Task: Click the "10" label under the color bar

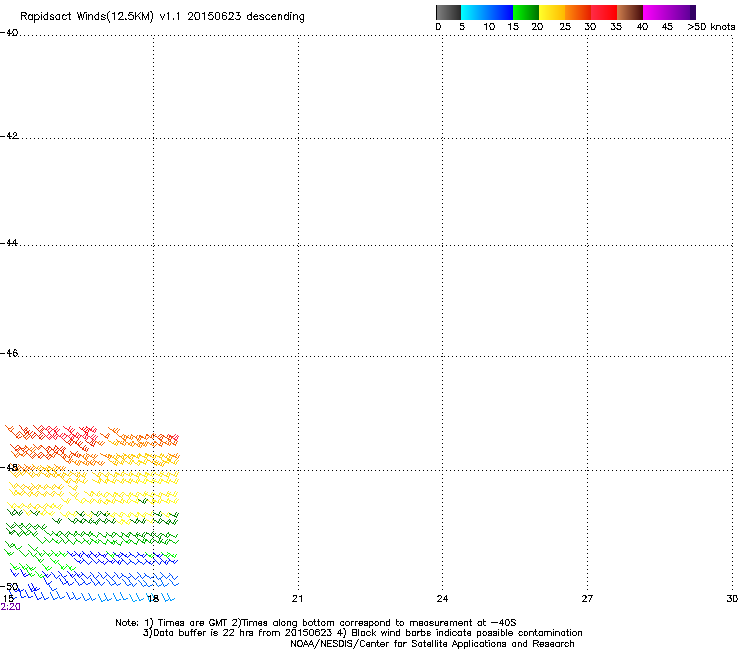Action: click(489, 27)
